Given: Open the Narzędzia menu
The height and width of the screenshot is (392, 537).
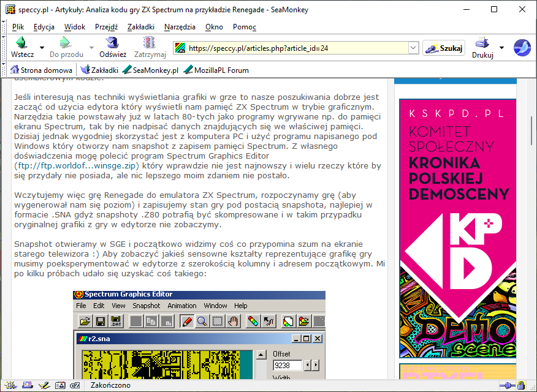Looking at the screenshot, I should pyautogui.click(x=180, y=27).
